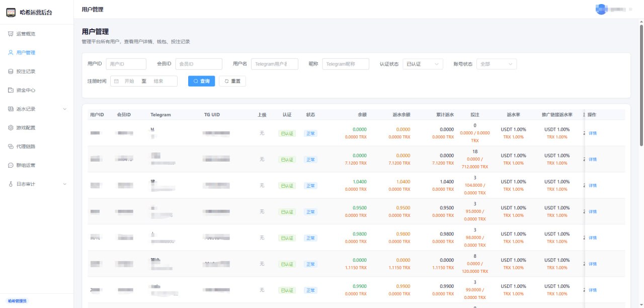Click the 投注记录 database icon
The image size is (644, 308).
[x=11, y=71]
